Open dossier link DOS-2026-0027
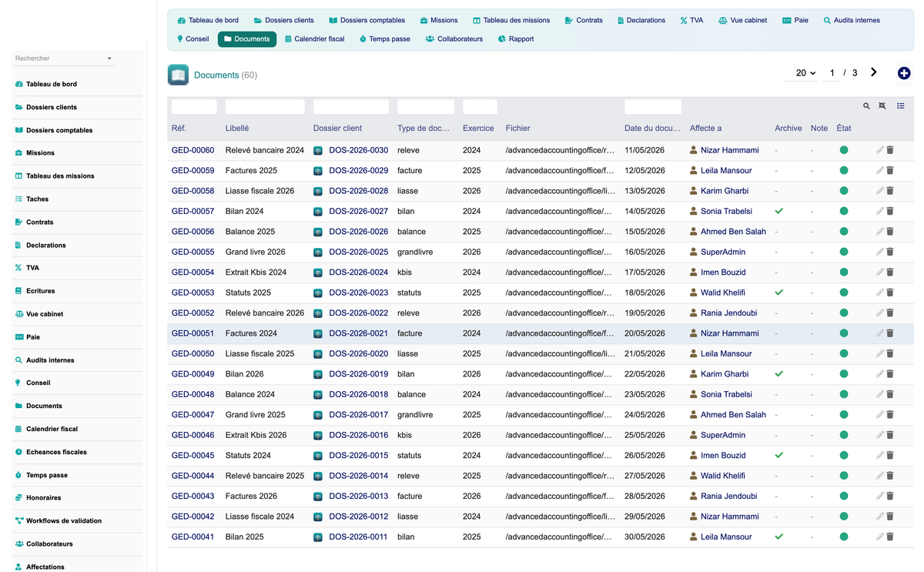The height and width of the screenshot is (572, 924). click(359, 211)
